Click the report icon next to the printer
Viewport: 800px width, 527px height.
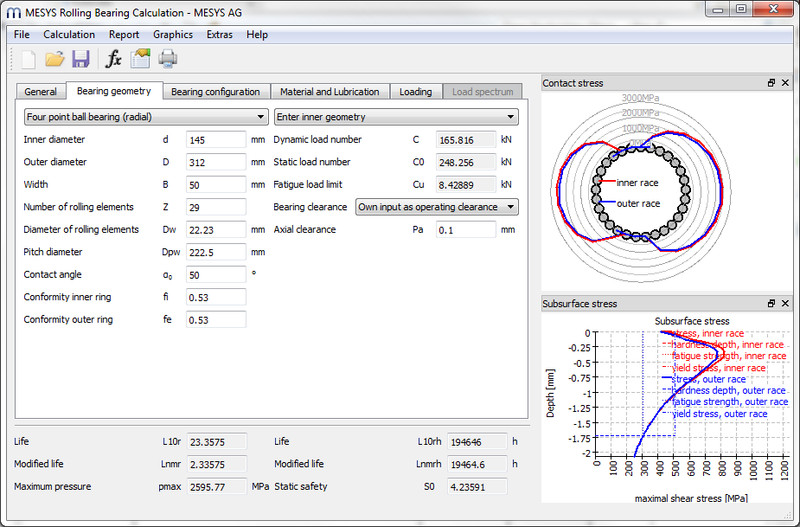tap(141, 59)
